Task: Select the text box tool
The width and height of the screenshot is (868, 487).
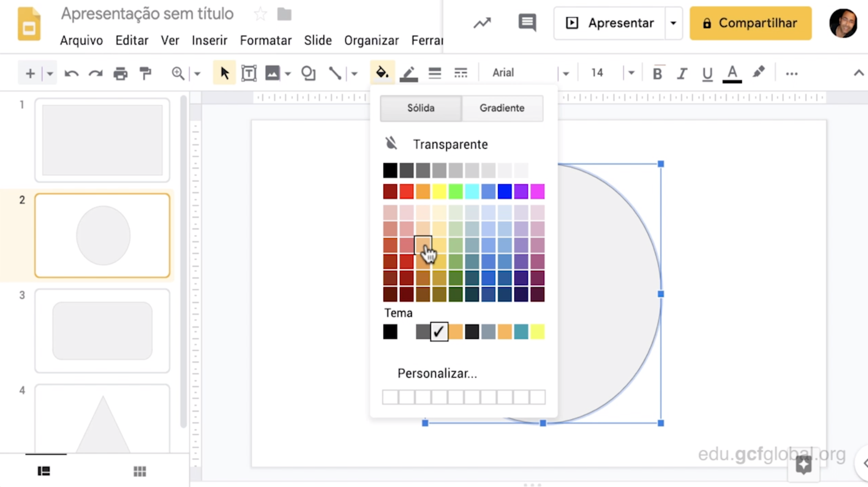Action: pyautogui.click(x=249, y=74)
